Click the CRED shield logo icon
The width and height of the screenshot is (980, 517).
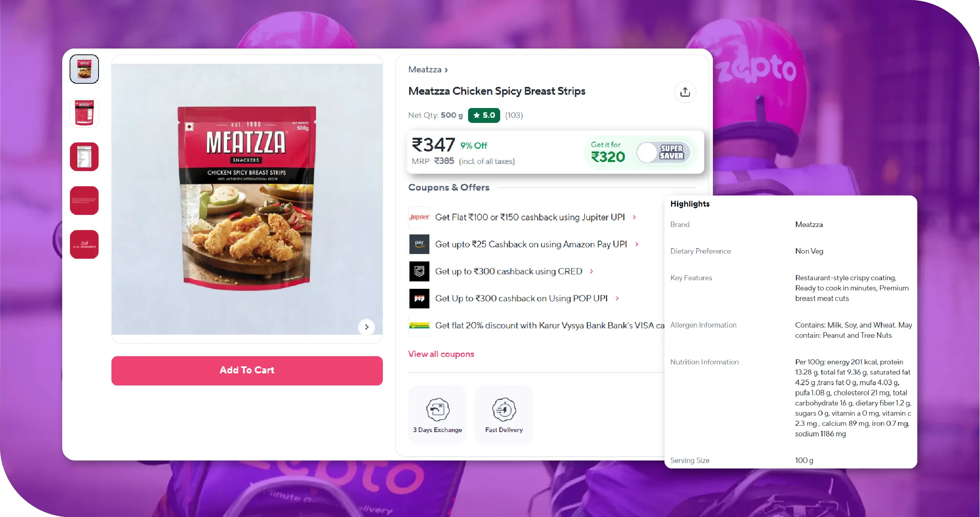click(x=419, y=271)
